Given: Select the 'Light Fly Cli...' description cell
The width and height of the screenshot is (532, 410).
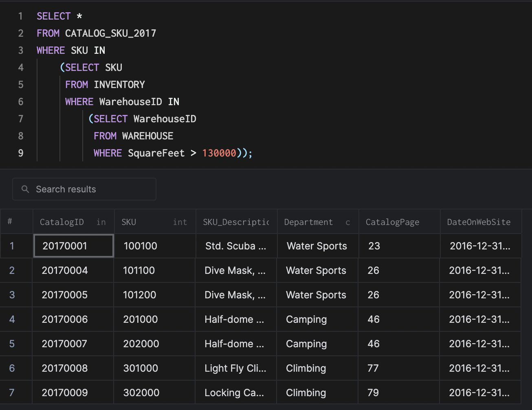Looking at the screenshot, I should (235, 368).
